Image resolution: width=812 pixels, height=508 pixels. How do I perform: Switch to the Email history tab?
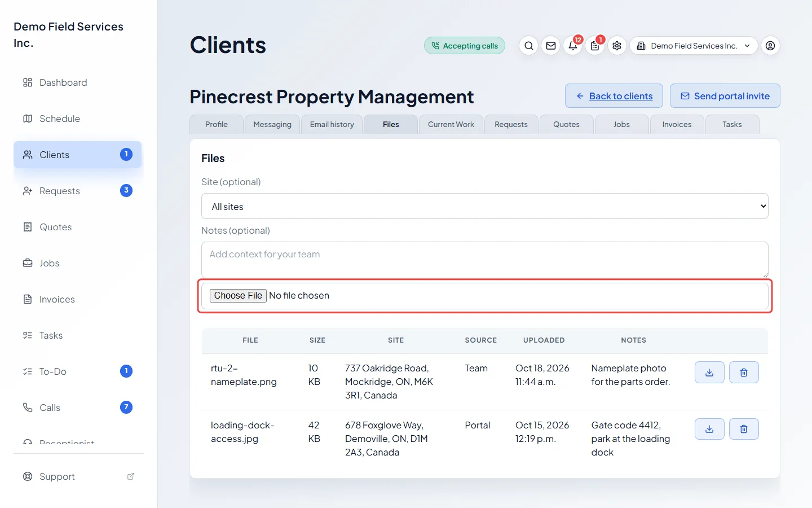tap(332, 124)
